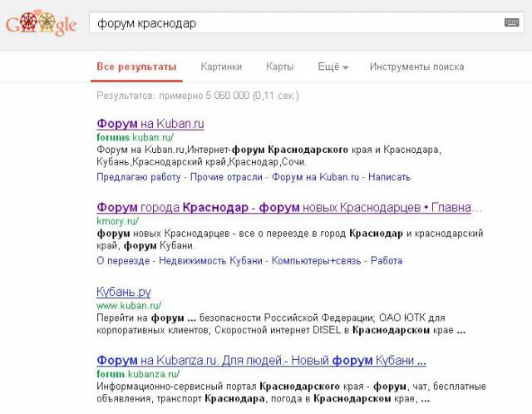Screen dimensions: 532x414
Task: Select the 'Все результаты' tab
Action: pos(136,67)
